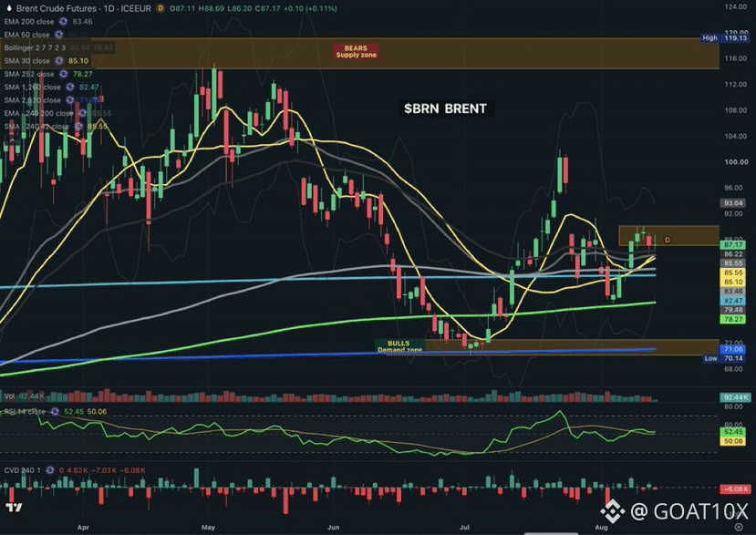756x535 pixels.
Task: Click the C87.17 close value in header
Action: [x=268, y=8]
